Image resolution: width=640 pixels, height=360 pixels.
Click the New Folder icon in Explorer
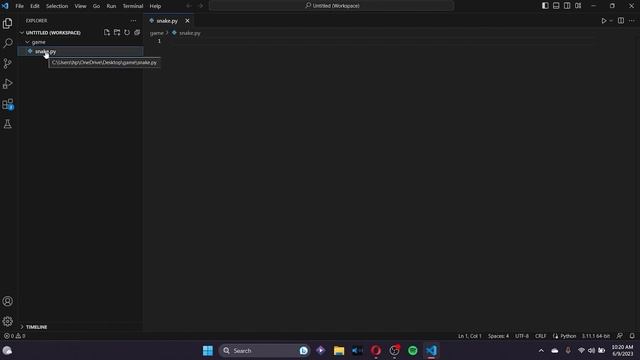click(x=117, y=32)
